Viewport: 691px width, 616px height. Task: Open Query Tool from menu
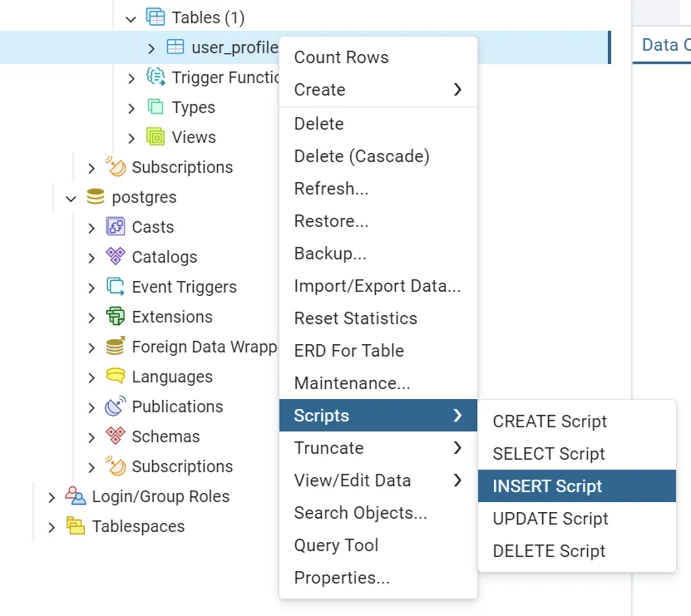click(x=378, y=545)
